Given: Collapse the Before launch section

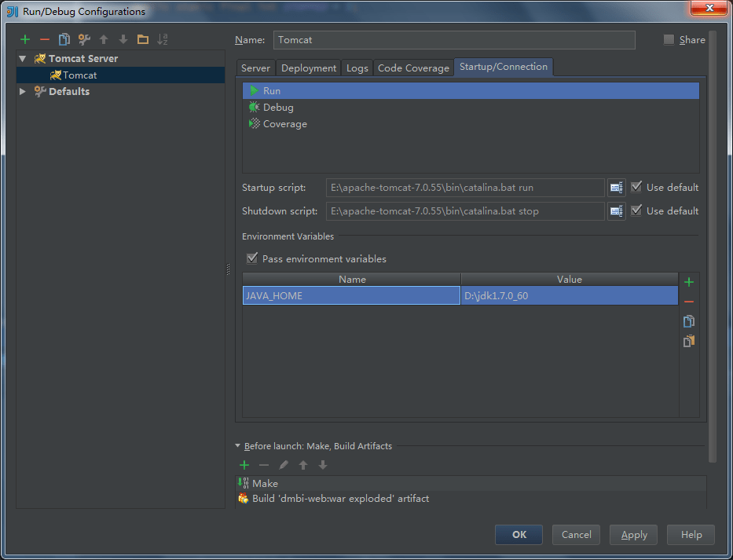Looking at the screenshot, I should [238, 445].
